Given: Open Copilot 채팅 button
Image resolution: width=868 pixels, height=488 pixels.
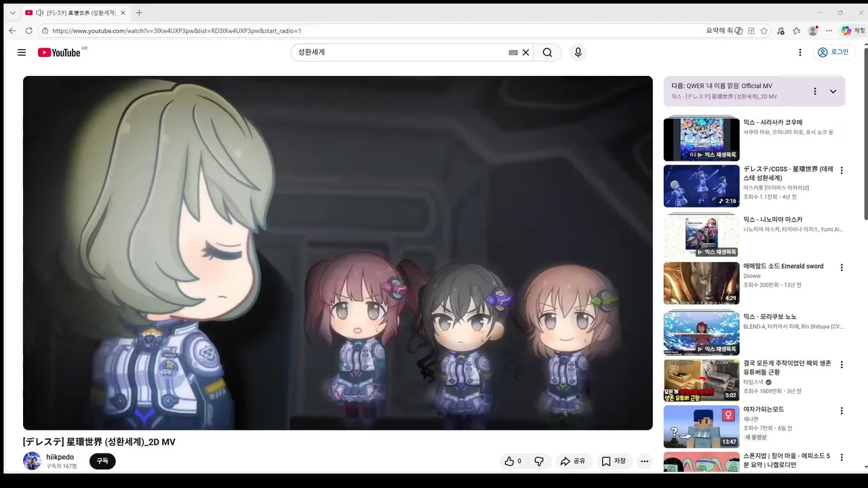Looking at the screenshot, I should point(853,30).
